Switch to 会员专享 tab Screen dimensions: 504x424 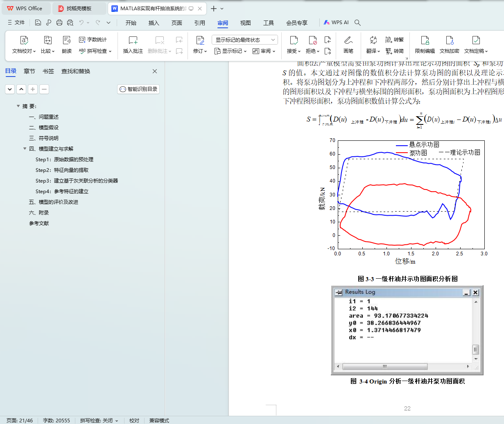(x=297, y=23)
